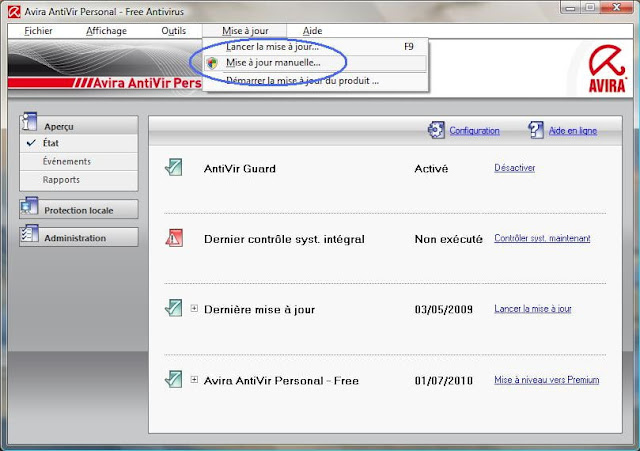Click the red warning icon for Dernier contrôle
Screen dimensions: 640x451
(x=174, y=238)
